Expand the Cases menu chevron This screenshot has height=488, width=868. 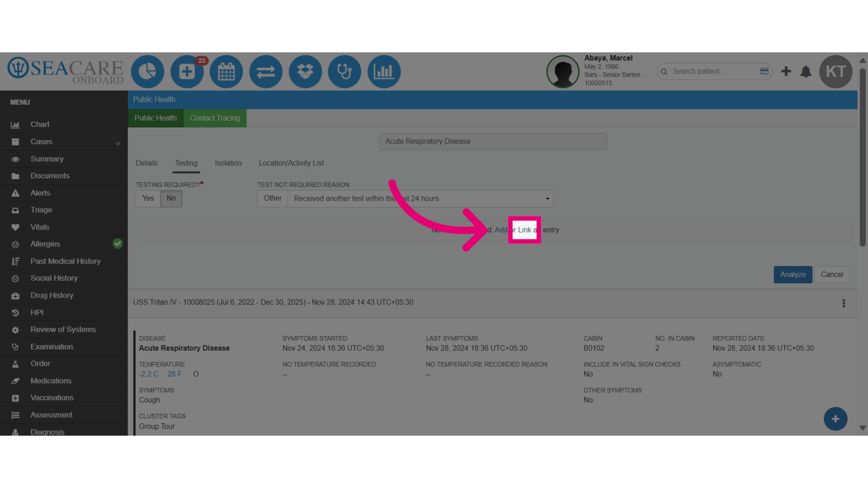tap(118, 143)
